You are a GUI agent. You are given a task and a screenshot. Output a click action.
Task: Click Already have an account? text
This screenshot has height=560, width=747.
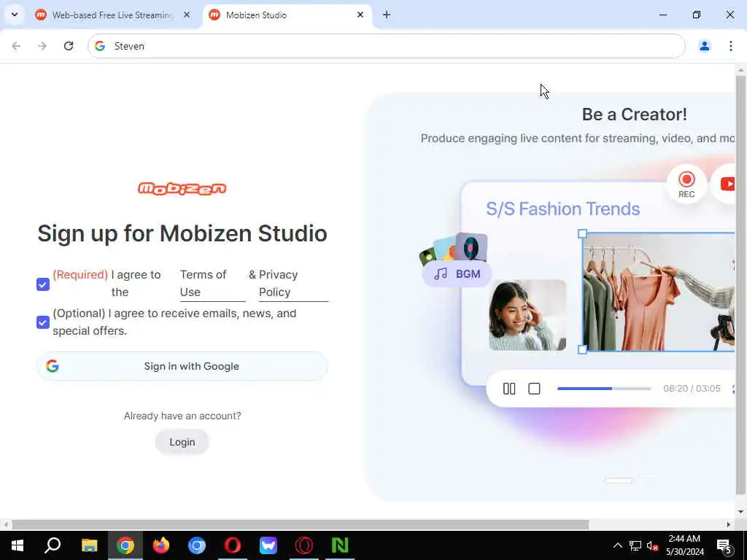pos(182,416)
